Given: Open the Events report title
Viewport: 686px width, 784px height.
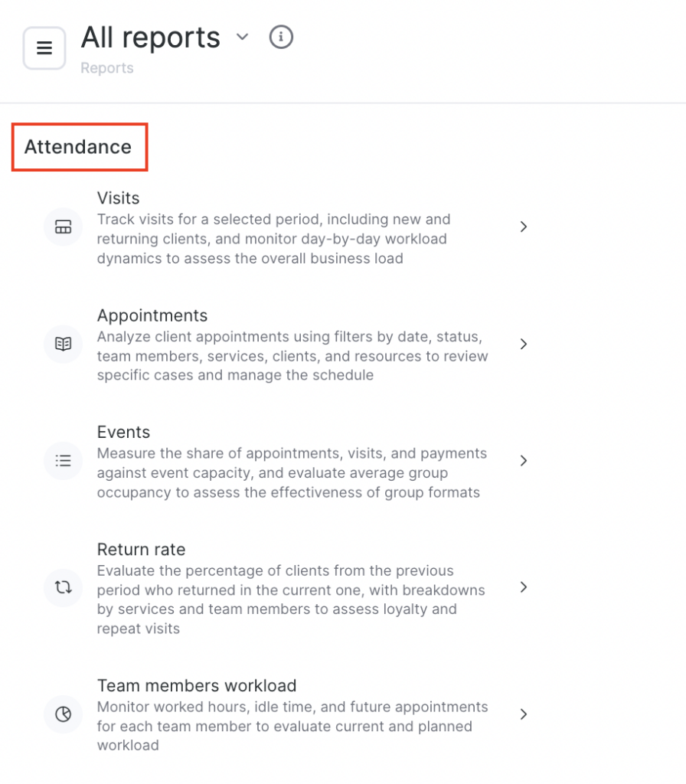Looking at the screenshot, I should click(123, 432).
